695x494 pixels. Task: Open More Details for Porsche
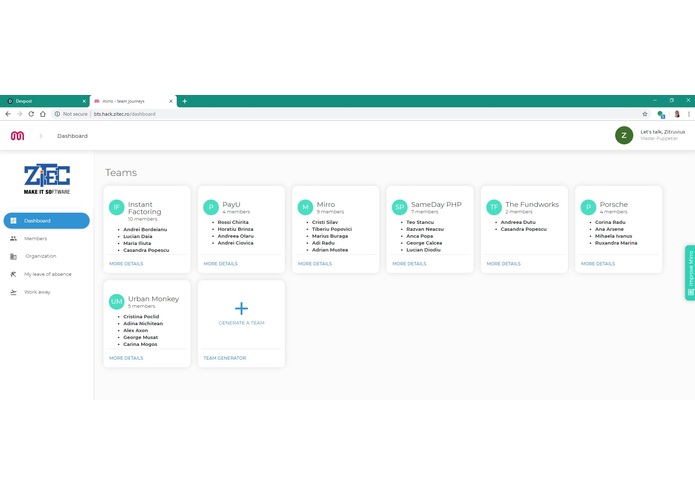click(598, 264)
